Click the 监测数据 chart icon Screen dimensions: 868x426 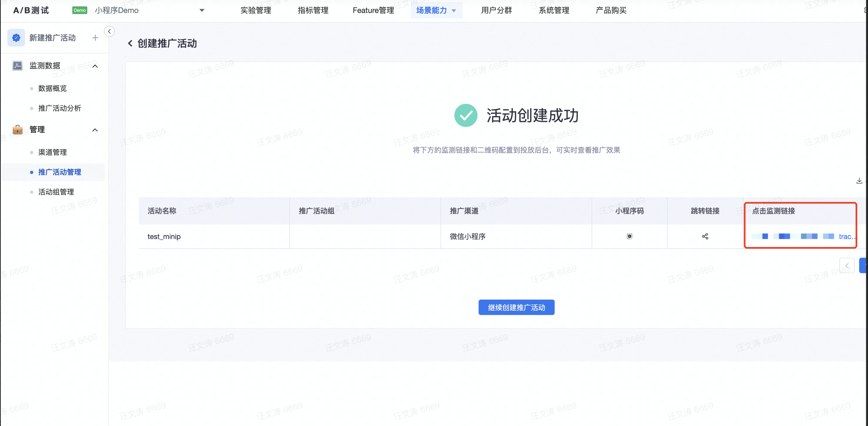click(x=17, y=65)
